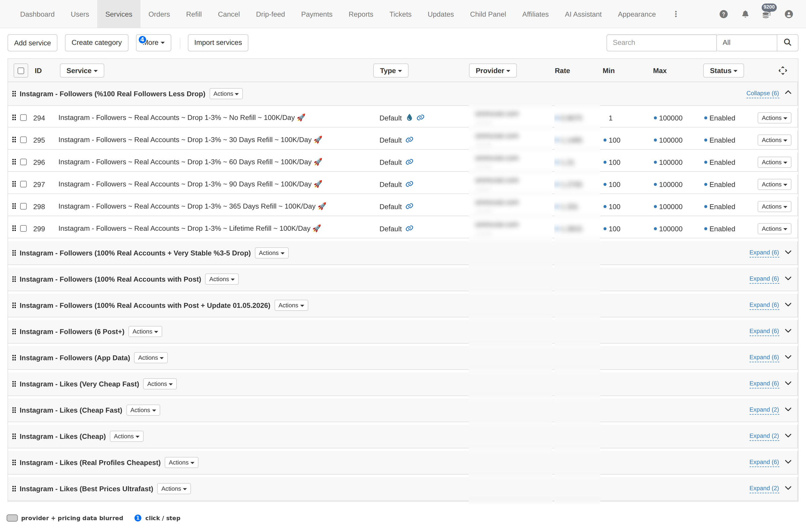This screenshot has height=532, width=806.
Task: Grab drag handle of Instagram - Followers (App Data)
Action: tap(14, 358)
